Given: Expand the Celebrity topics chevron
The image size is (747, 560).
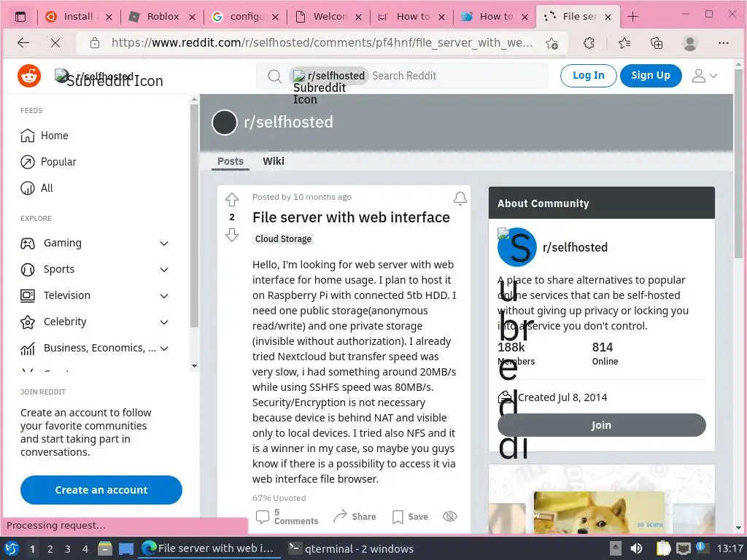Looking at the screenshot, I should 164,322.
